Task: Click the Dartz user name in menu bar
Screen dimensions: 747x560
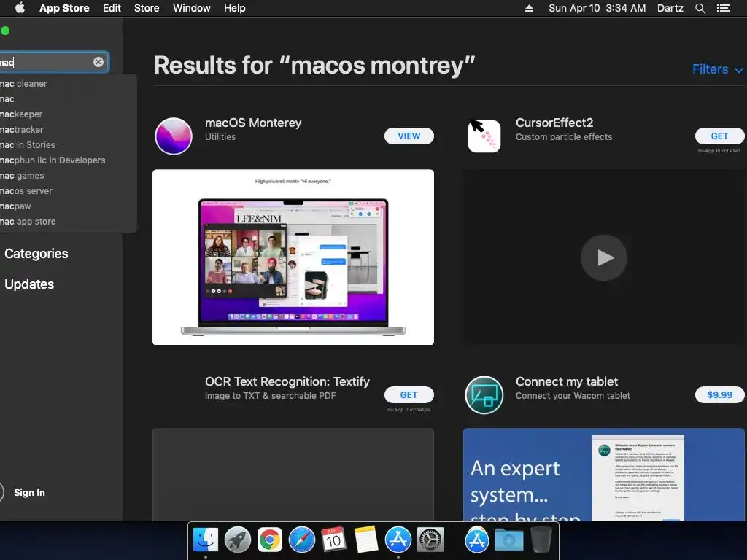Action: coord(670,8)
